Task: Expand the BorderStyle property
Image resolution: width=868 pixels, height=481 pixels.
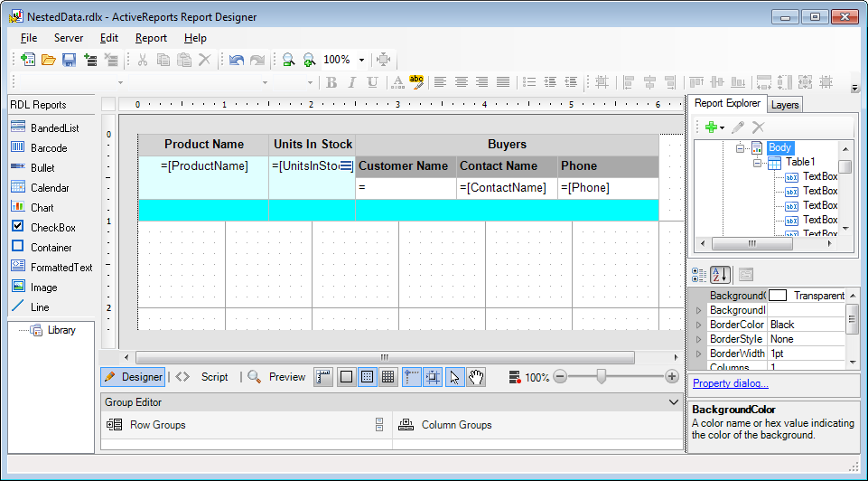Action: (698, 339)
